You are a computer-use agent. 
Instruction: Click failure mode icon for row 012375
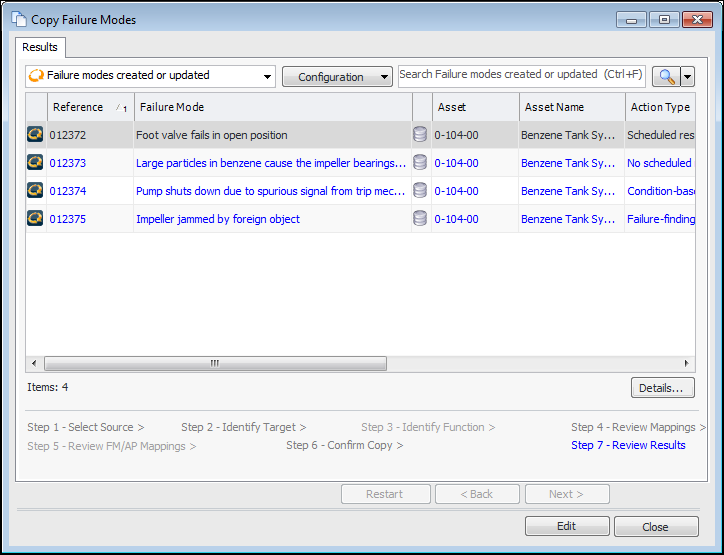pos(35,219)
